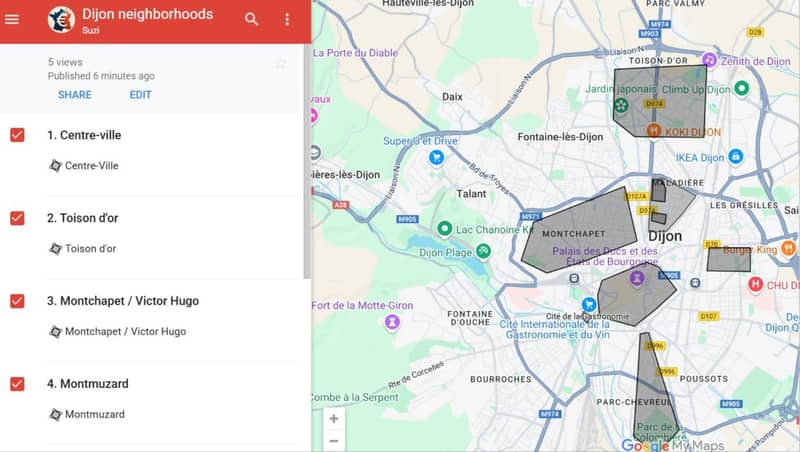The width and height of the screenshot is (800, 452).
Task: Click the EDIT link
Action: click(140, 95)
